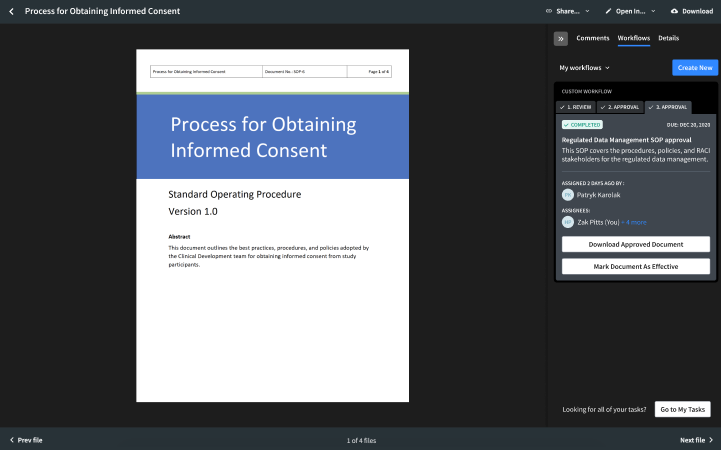Expand the Share dropdown arrow
Image resolution: width=721 pixels, height=450 pixels.
pyautogui.click(x=587, y=11)
